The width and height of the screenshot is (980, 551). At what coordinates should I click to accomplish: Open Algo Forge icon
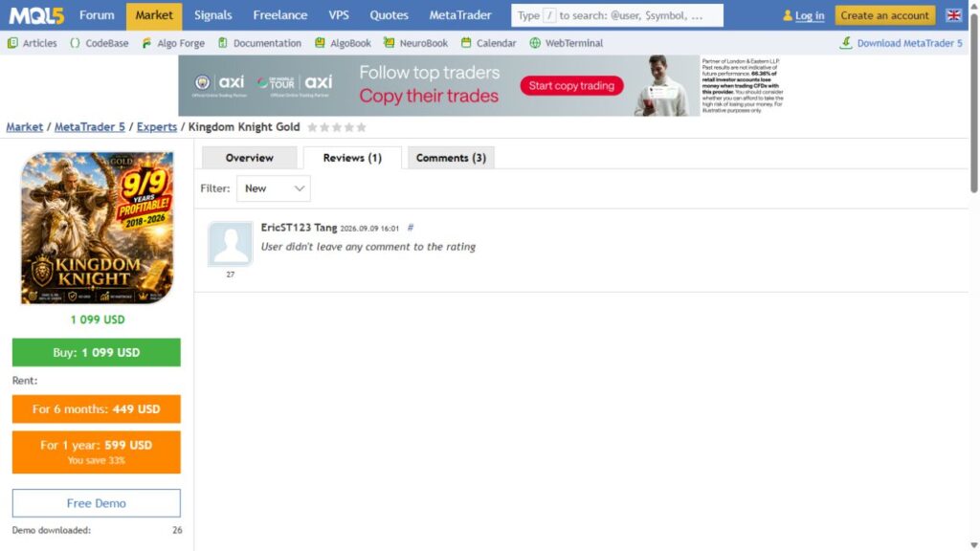pyautogui.click(x=146, y=43)
